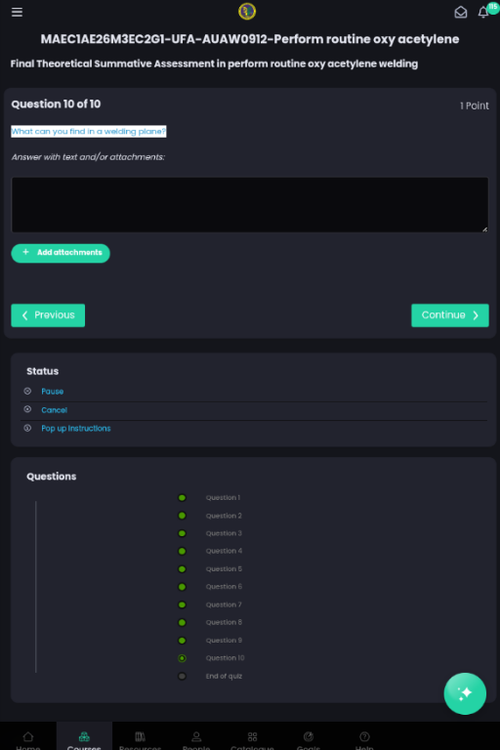Jump to Question 1 label
The width and height of the screenshot is (500, 750).
click(223, 497)
